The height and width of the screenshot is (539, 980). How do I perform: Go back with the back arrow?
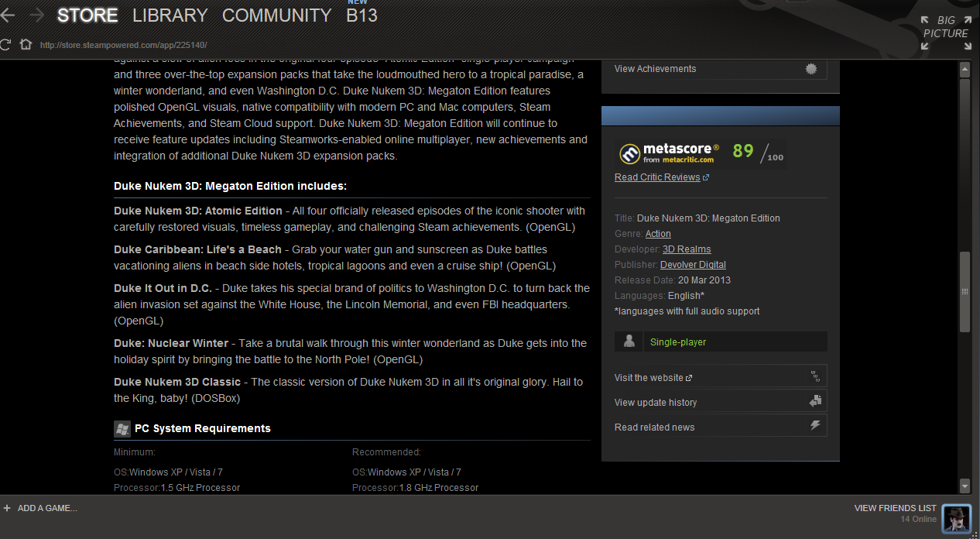7,15
